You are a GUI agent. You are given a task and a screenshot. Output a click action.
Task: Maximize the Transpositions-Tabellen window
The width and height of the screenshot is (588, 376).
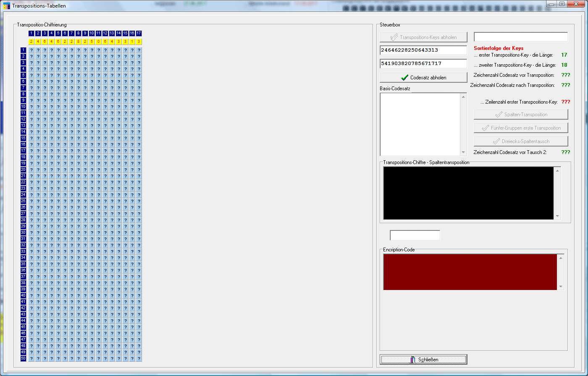(x=562, y=3)
